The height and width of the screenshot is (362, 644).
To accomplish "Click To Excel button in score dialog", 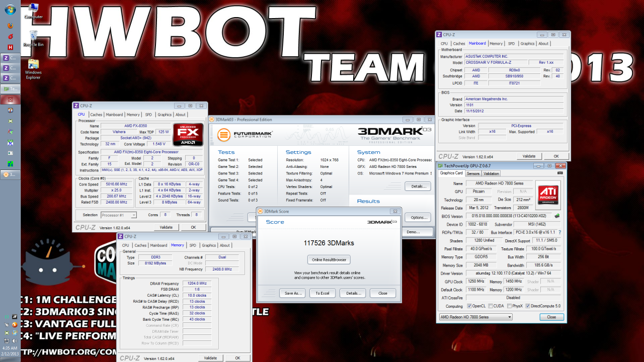I will pyautogui.click(x=323, y=293).
